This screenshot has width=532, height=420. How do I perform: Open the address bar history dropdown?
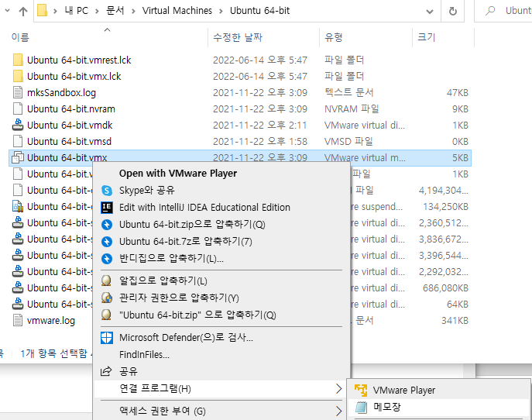[430, 12]
